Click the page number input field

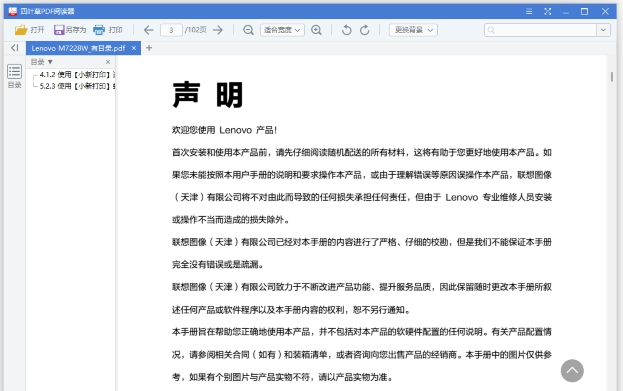point(171,30)
